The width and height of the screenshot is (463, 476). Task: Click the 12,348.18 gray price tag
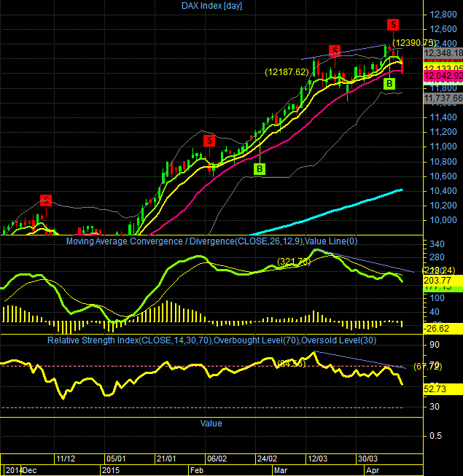pyautogui.click(x=443, y=53)
